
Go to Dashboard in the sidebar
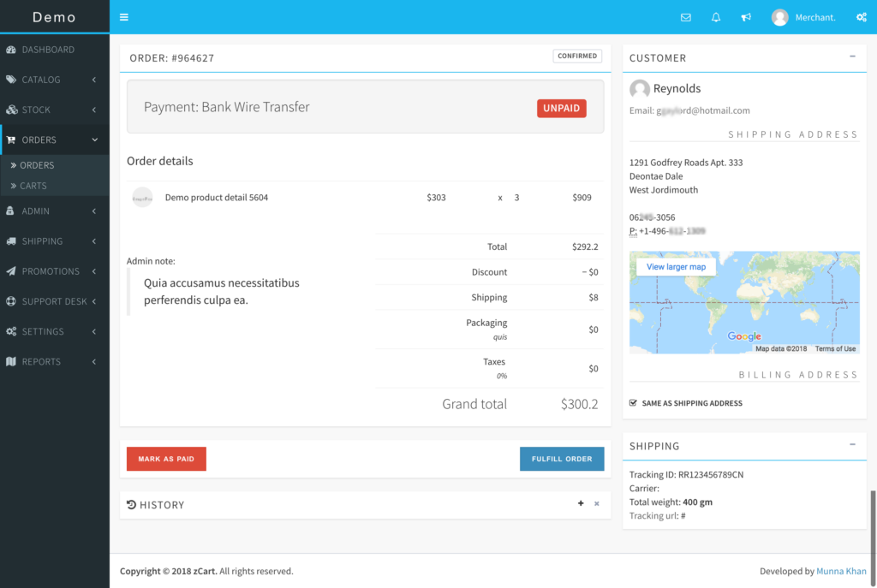click(x=54, y=50)
